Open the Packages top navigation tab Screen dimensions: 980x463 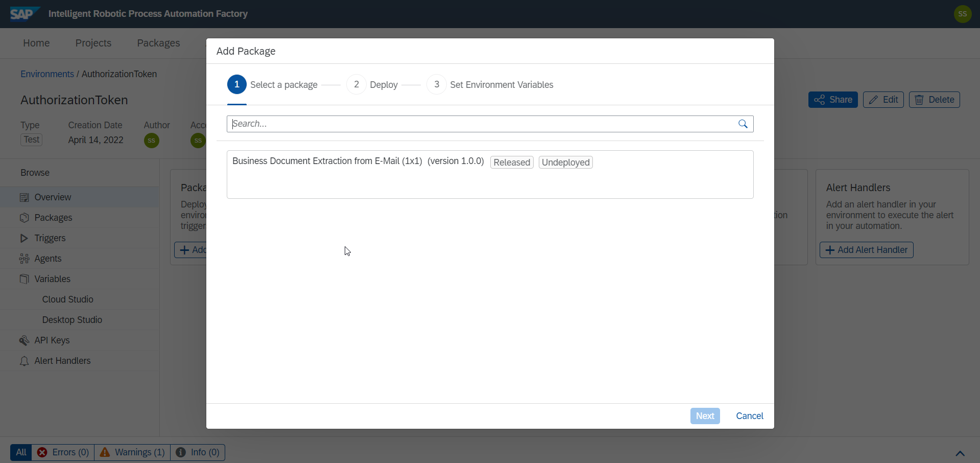[158, 43]
